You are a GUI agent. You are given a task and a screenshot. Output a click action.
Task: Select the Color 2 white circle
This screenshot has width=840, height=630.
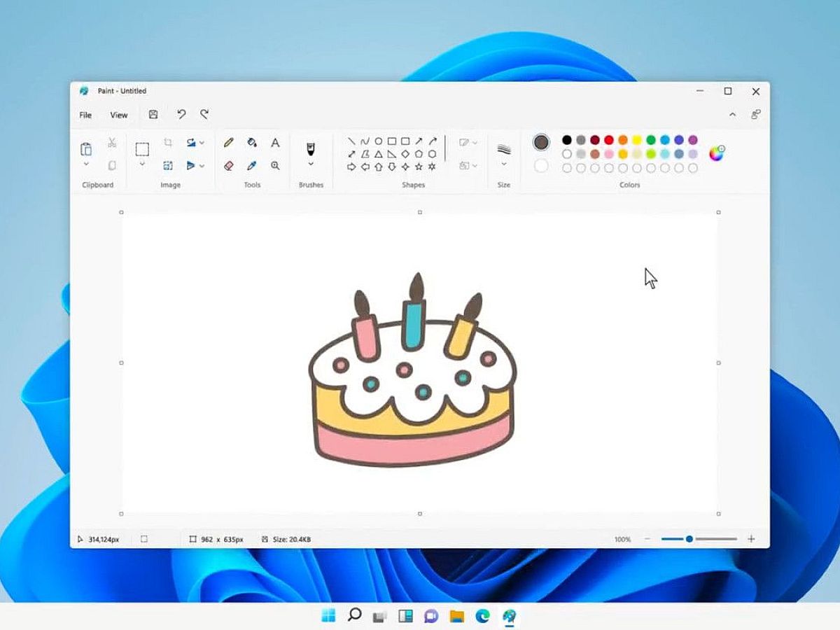pyautogui.click(x=541, y=166)
